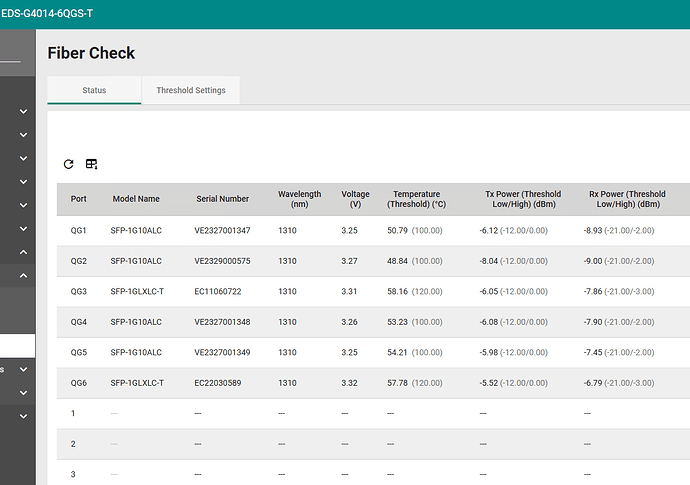The width and height of the screenshot is (690, 485).
Task: Select the QG6 port cell
Action: [x=78, y=383]
